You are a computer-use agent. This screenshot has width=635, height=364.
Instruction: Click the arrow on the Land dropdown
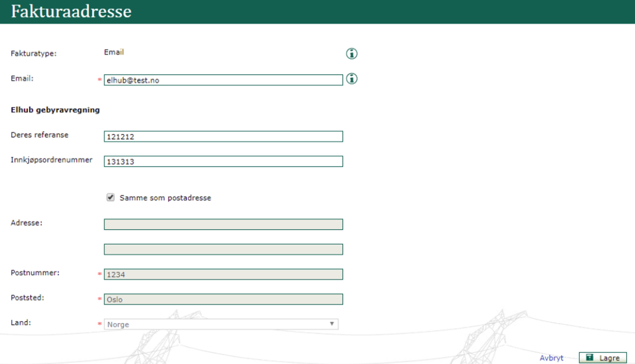coord(332,324)
